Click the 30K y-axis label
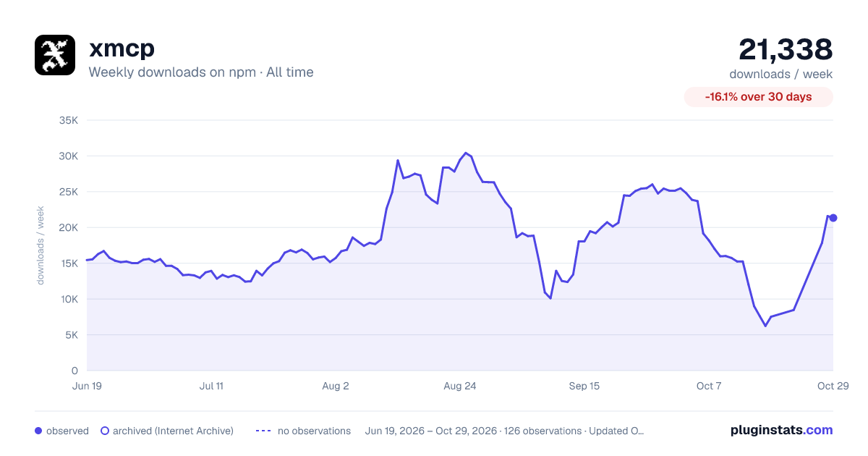 [68, 156]
